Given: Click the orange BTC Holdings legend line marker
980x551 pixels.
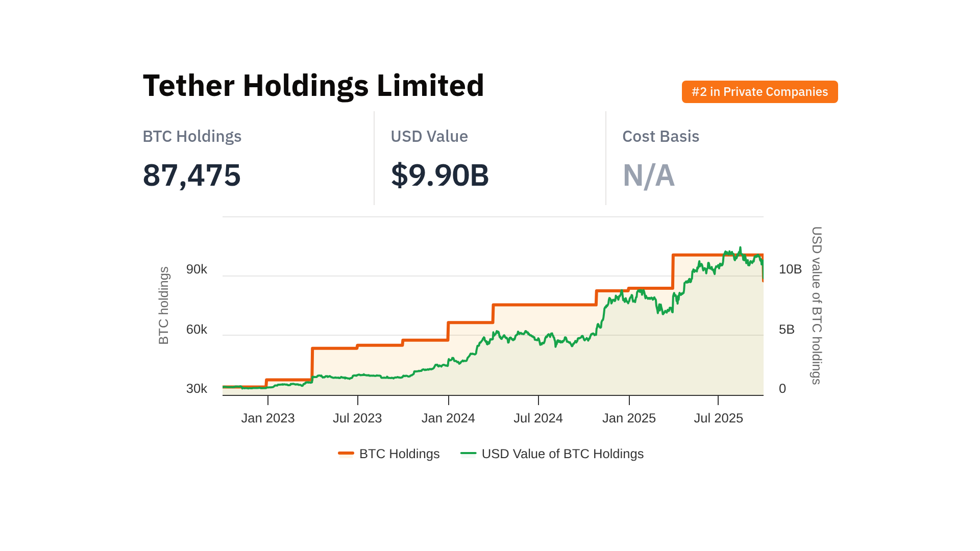Looking at the screenshot, I should click(x=346, y=454).
